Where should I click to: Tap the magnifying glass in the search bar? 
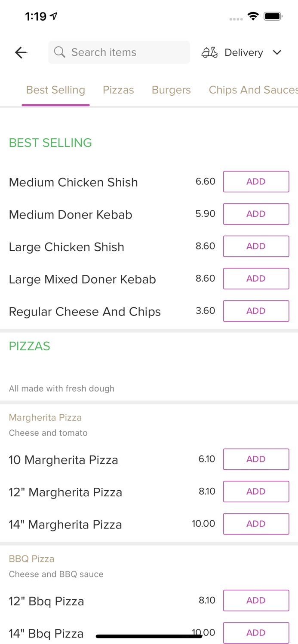click(x=60, y=52)
